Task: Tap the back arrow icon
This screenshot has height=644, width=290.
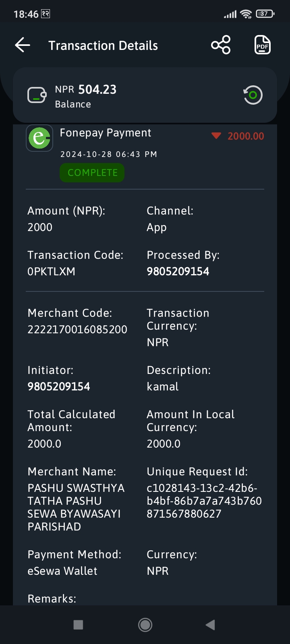Action: (23, 45)
